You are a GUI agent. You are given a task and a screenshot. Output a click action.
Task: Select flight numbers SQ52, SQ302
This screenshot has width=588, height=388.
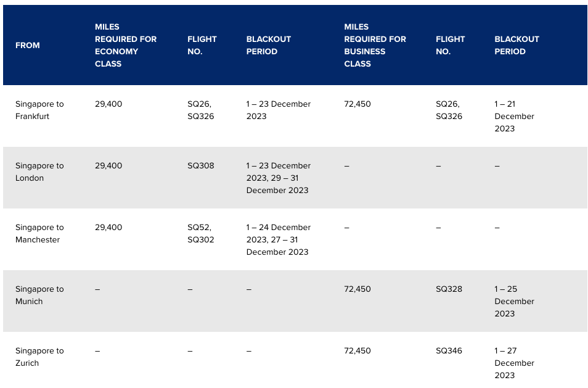coord(201,233)
